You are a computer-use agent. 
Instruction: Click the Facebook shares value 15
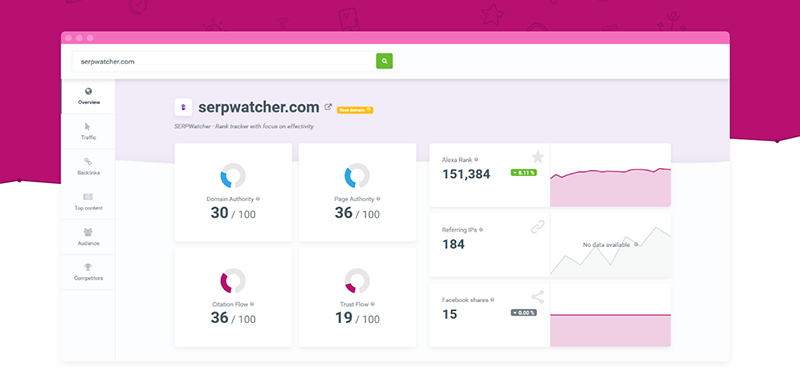coord(449,314)
